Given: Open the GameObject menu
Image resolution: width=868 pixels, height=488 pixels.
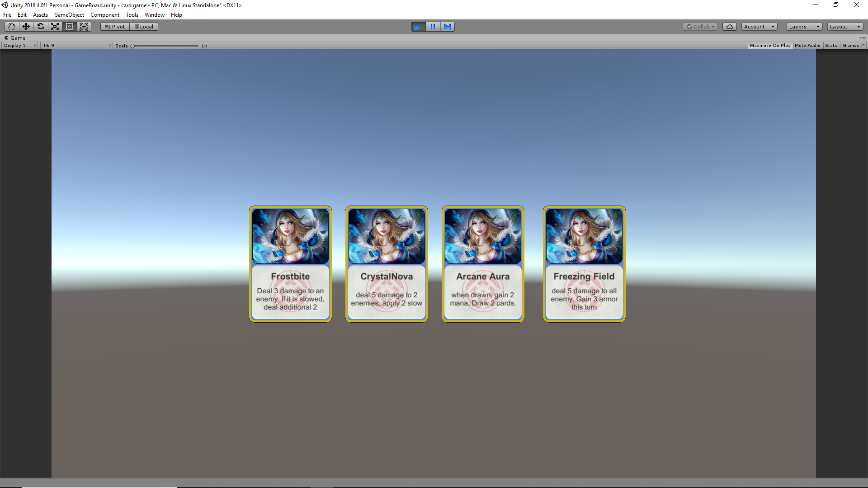Looking at the screenshot, I should pyautogui.click(x=69, y=15).
